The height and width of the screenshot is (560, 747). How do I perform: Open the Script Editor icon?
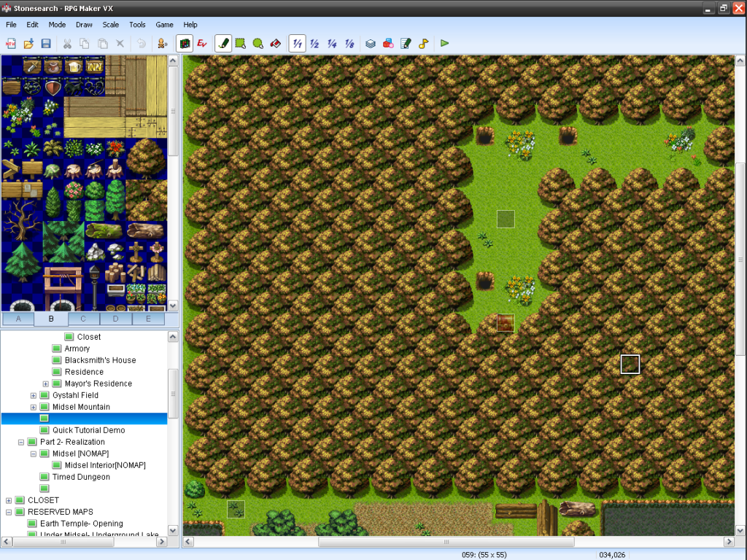(x=406, y=44)
